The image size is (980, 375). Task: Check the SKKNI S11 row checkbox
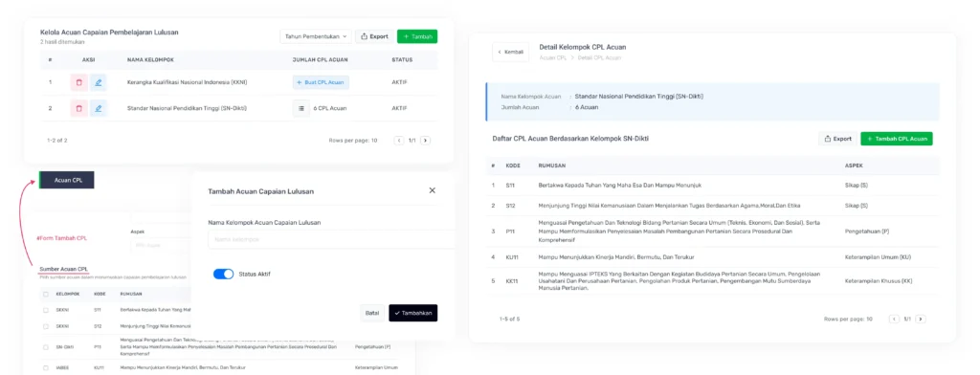coord(46,310)
